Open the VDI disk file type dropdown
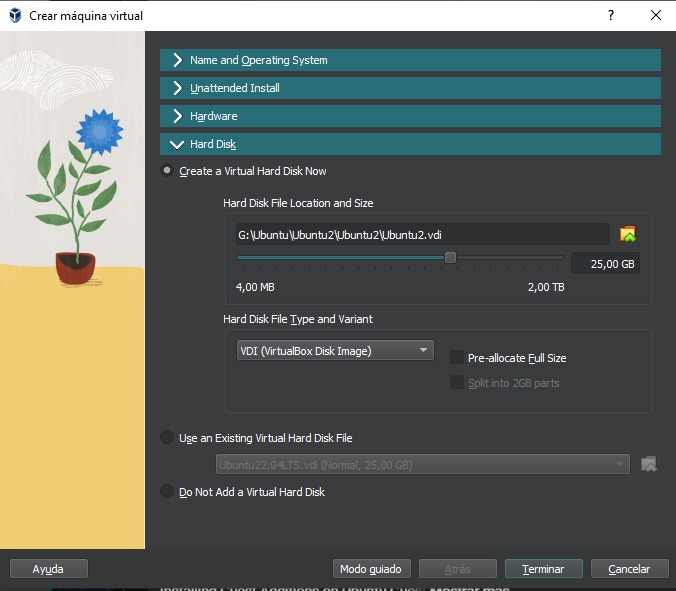Image resolution: width=676 pixels, height=591 pixels. [335, 351]
